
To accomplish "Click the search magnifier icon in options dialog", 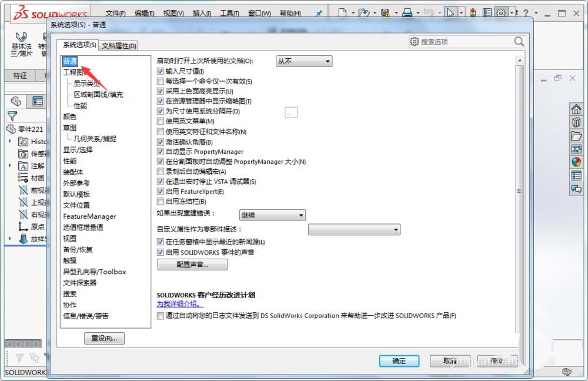I will pos(519,41).
